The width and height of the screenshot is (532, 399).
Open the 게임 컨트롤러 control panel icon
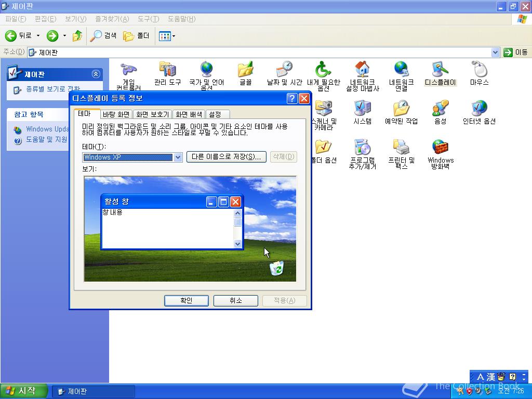tap(129, 76)
